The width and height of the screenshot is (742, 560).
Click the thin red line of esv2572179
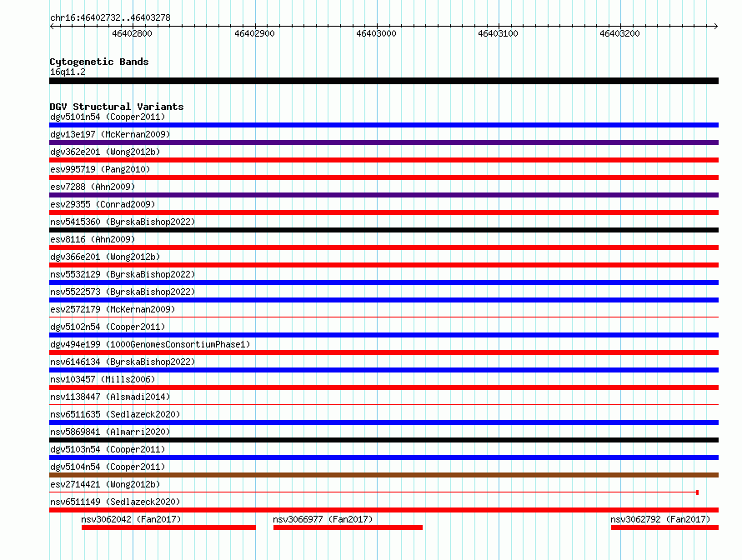tap(384, 317)
